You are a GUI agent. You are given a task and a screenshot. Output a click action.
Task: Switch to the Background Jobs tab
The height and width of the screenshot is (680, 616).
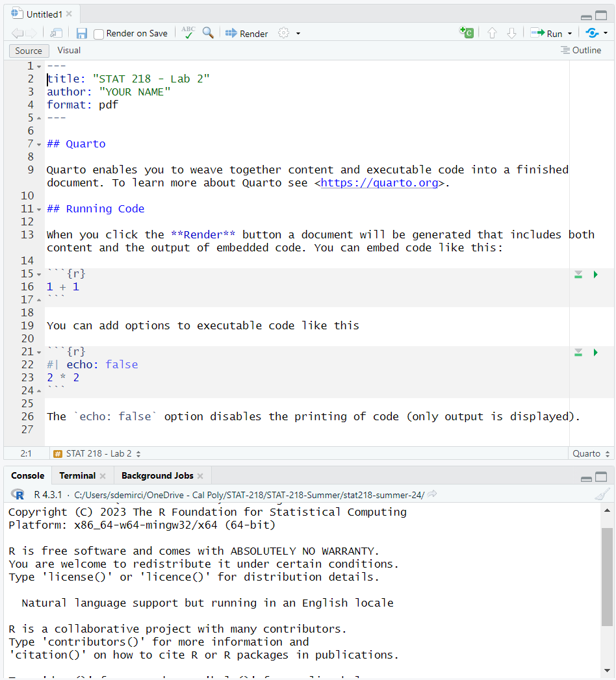click(157, 476)
